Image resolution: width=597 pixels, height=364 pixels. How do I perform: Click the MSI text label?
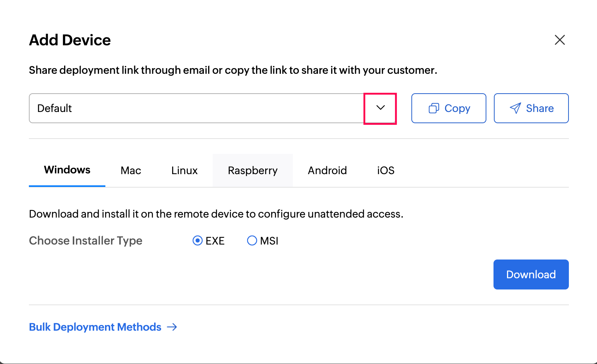pyautogui.click(x=269, y=241)
